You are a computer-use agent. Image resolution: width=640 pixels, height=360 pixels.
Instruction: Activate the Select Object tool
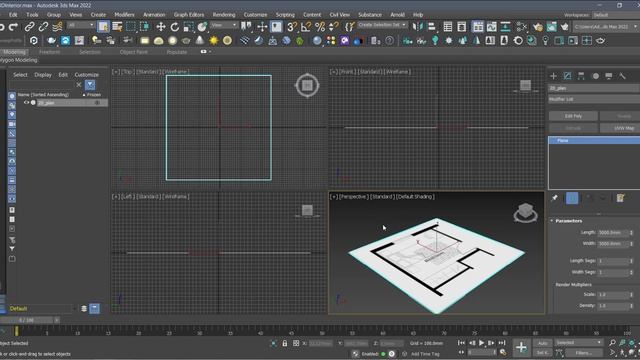103,27
